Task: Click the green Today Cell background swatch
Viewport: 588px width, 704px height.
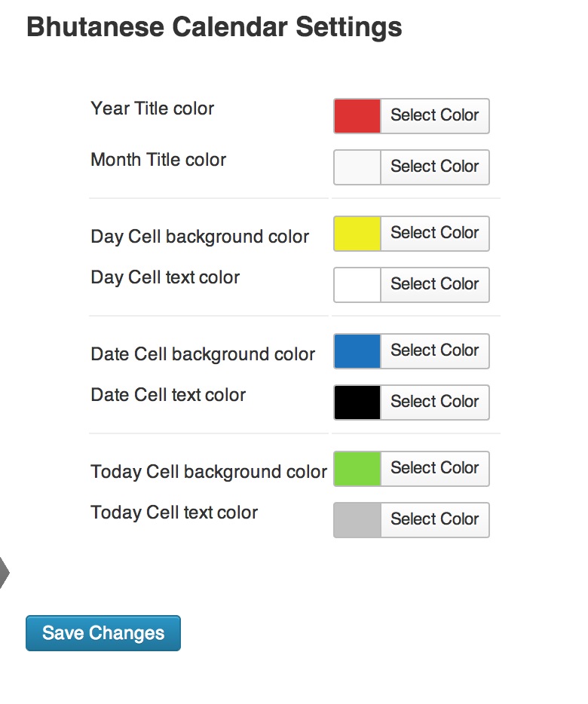Action: point(357,469)
